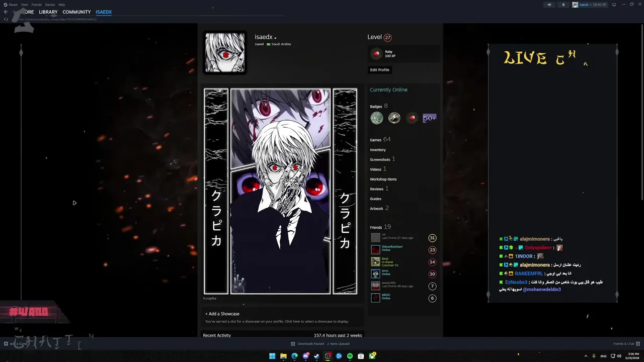Image resolution: width=644 pixels, height=362 pixels.
Task: Open the Windows Start menu
Action: coord(272,356)
